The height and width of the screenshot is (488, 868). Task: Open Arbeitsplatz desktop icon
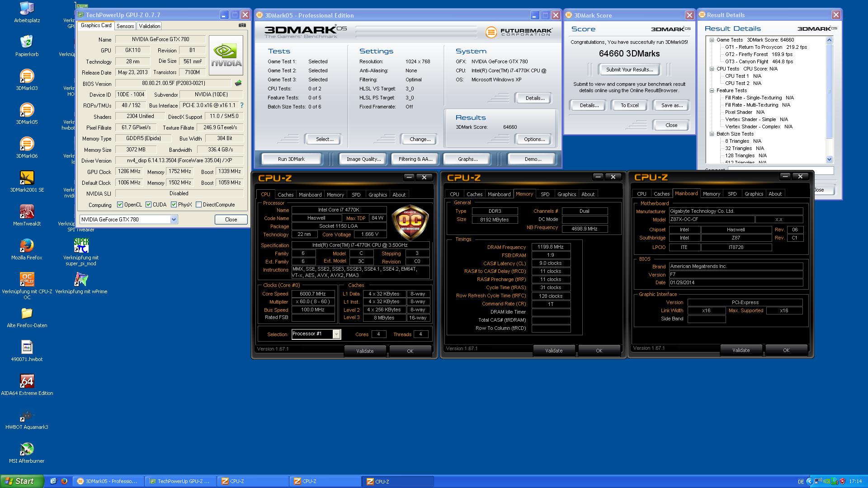click(x=27, y=8)
